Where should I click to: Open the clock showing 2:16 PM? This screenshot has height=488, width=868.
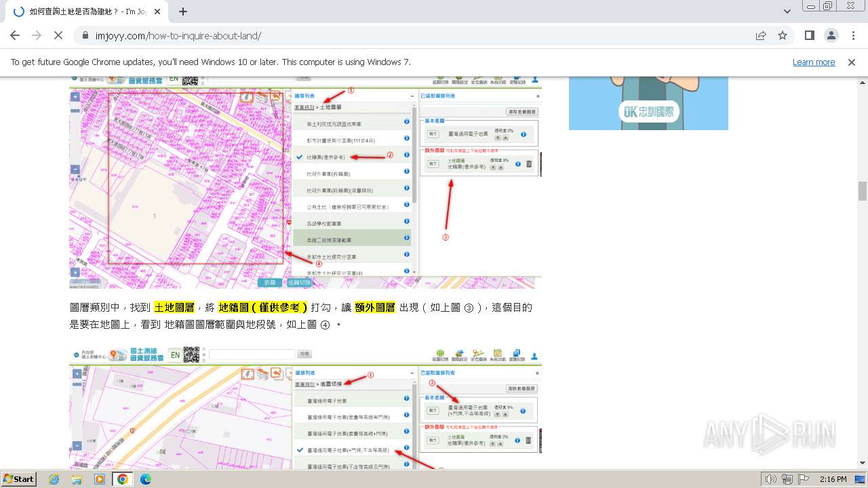coord(833,479)
